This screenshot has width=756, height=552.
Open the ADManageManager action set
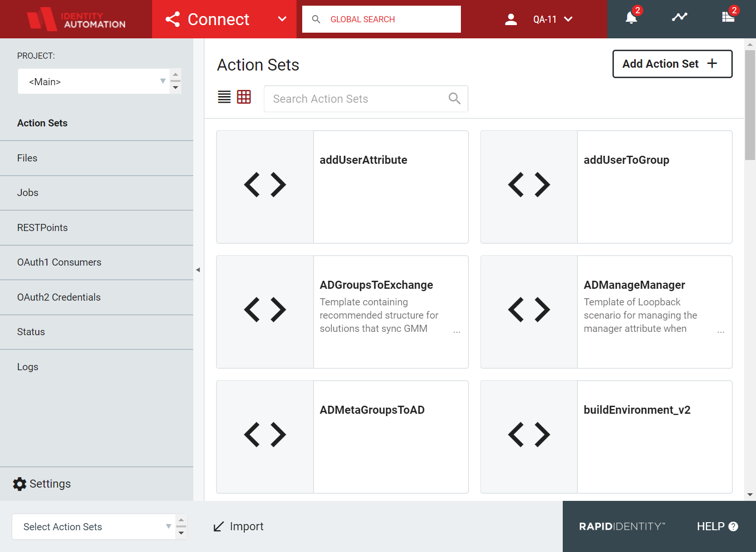pyautogui.click(x=634, y=285)
